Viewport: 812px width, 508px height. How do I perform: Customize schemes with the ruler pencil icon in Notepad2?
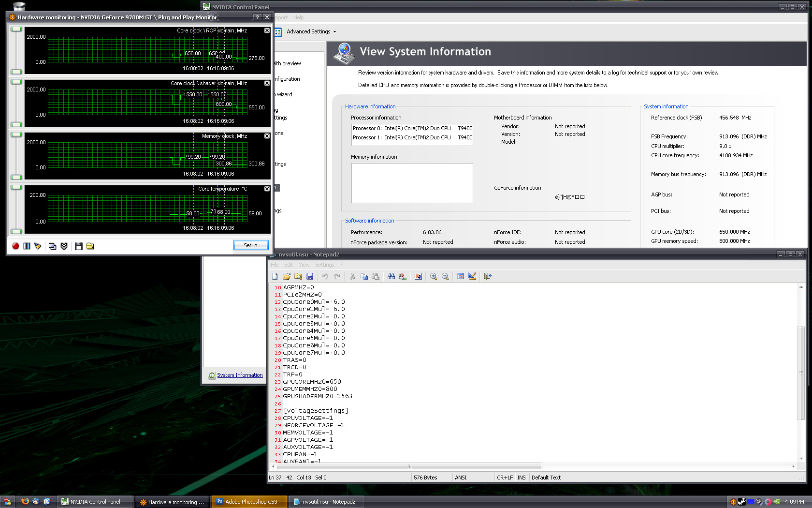click(x=472, y=276)
